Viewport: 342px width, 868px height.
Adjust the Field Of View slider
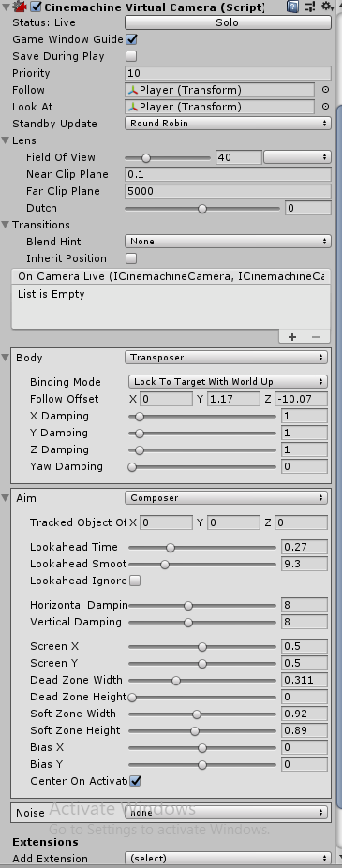coord(168,157)
